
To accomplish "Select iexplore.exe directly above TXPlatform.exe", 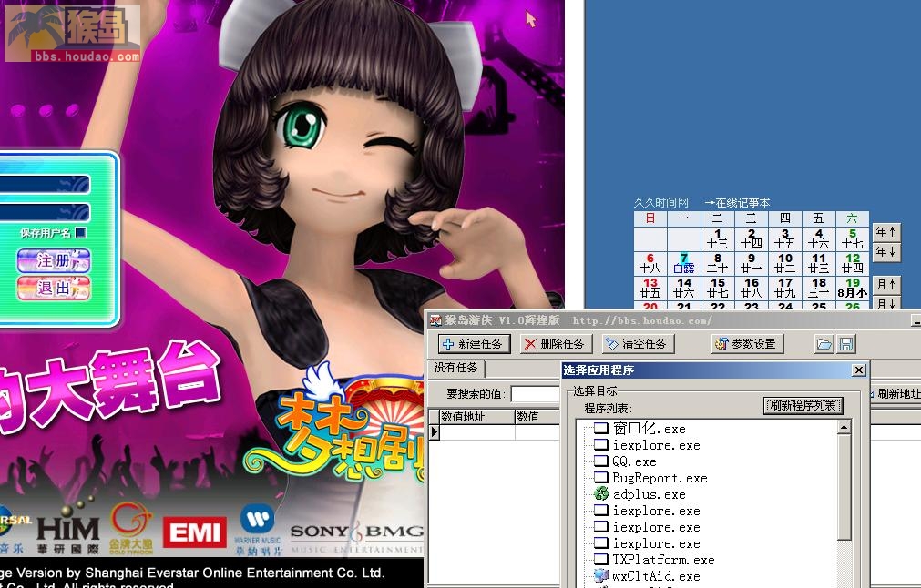I will pos(656,543).
